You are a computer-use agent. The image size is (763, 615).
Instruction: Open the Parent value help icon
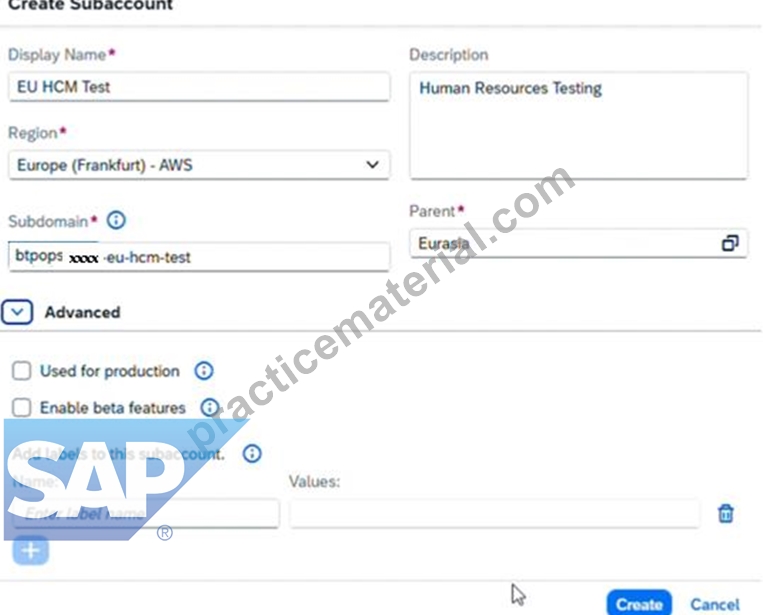tap(730, 243)
